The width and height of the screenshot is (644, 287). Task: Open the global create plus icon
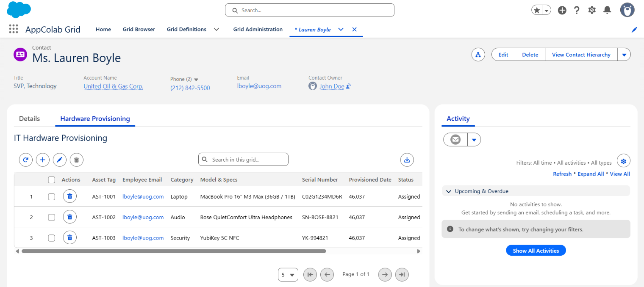tap(562, 10)
